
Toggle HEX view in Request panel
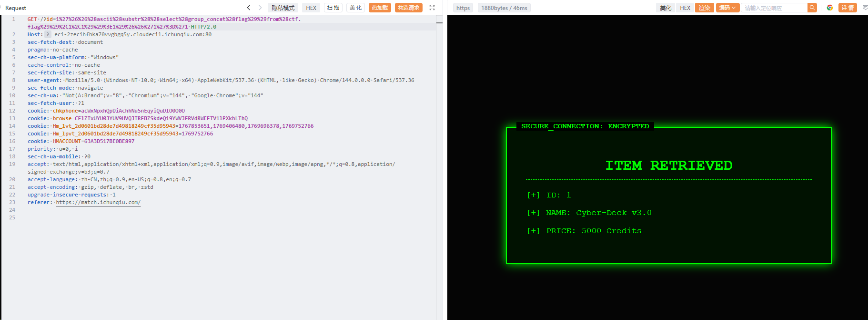[311, 8]
